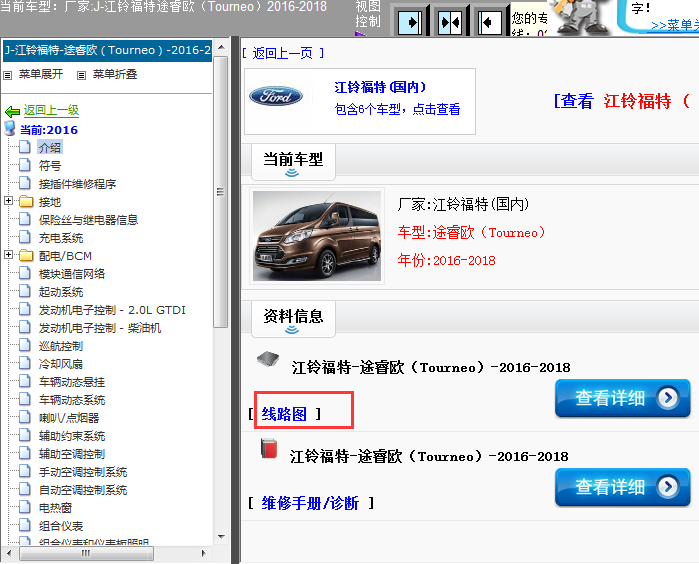Viewport: 699px width, 564px height.
Task: Select 自动空调控制系统 in the tree
Action: [83, 490]
